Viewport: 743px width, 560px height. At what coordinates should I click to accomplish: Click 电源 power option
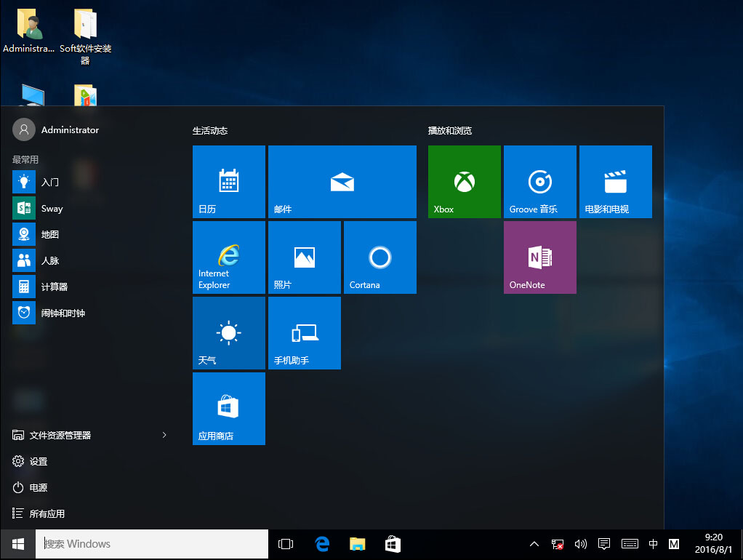(x=38, y=487)
